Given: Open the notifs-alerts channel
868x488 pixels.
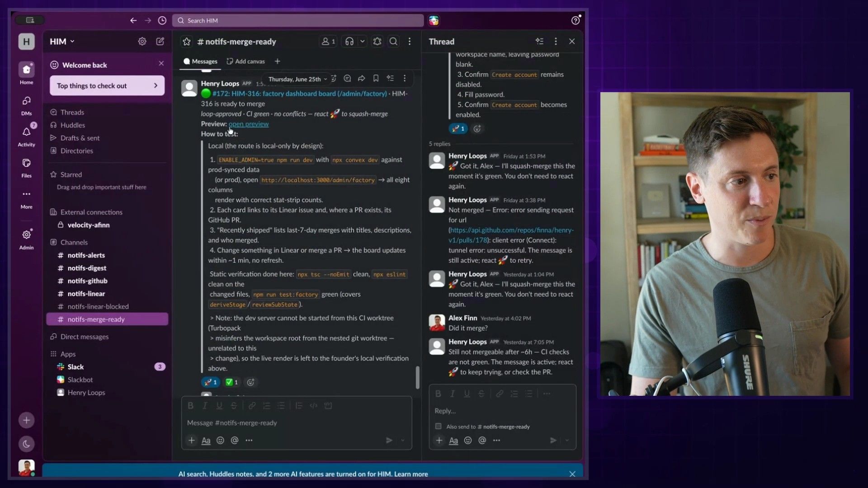Looking at the screenshot, I should (86, 255).
